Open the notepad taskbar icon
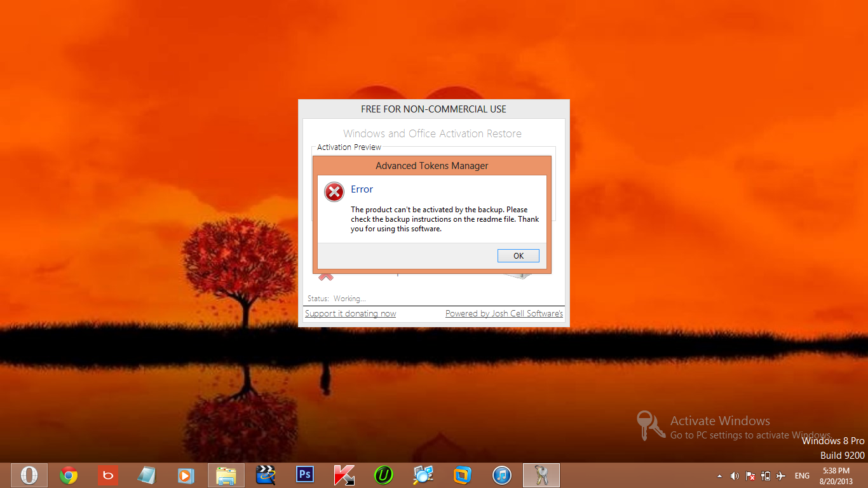 pos(147,475)
